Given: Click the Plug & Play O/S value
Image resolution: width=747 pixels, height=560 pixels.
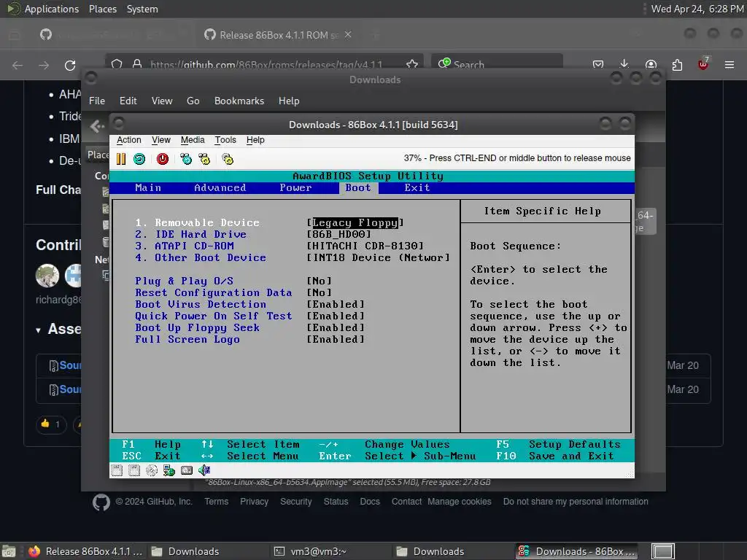Looking at the screenshot, I should (x=320, y=281).
